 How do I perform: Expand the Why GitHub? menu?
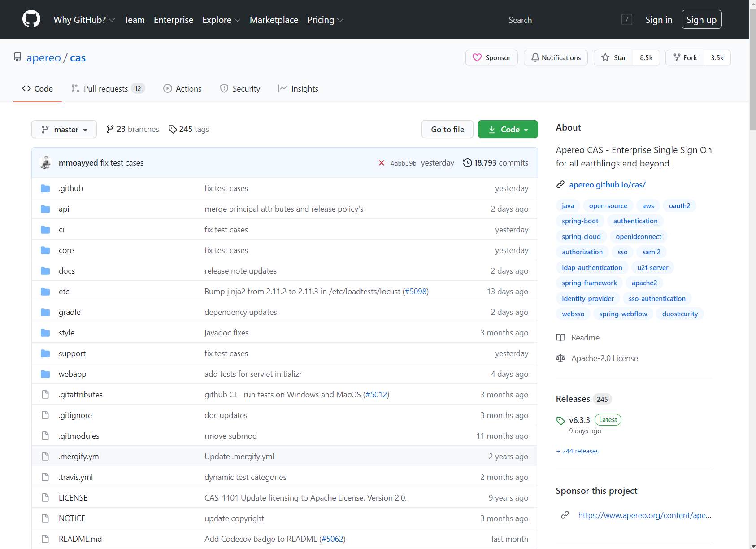coord(84,20)
